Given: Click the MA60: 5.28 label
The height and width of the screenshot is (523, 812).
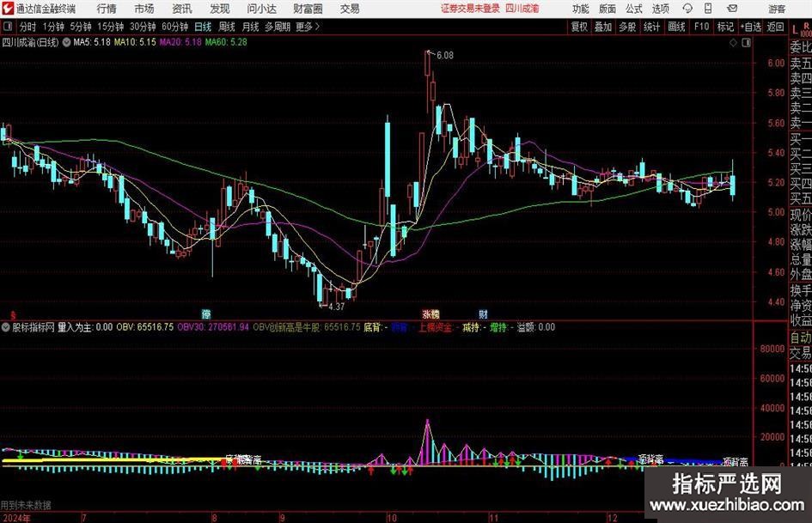Looking at the screenshot, I should [226, 42].
